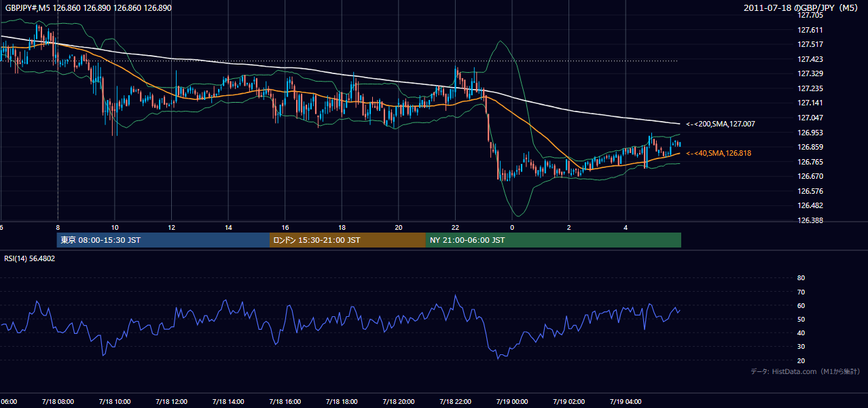868x408 pixels.
Task: Click hour label 4 below the price chart
Action: coord(626,227)
